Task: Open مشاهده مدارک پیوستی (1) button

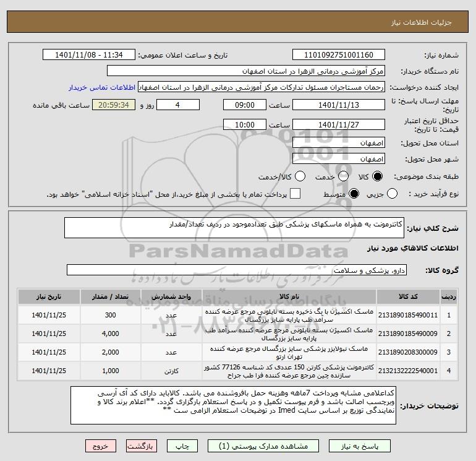Action: click(263, 446)
